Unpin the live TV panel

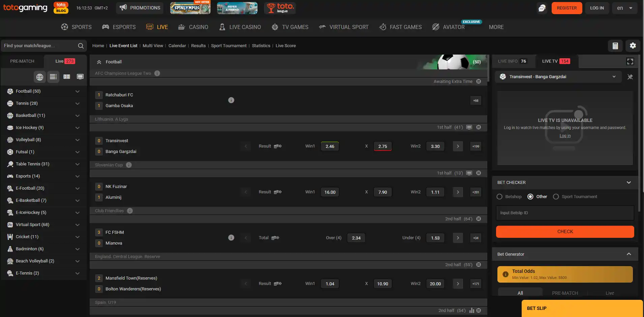630,77
